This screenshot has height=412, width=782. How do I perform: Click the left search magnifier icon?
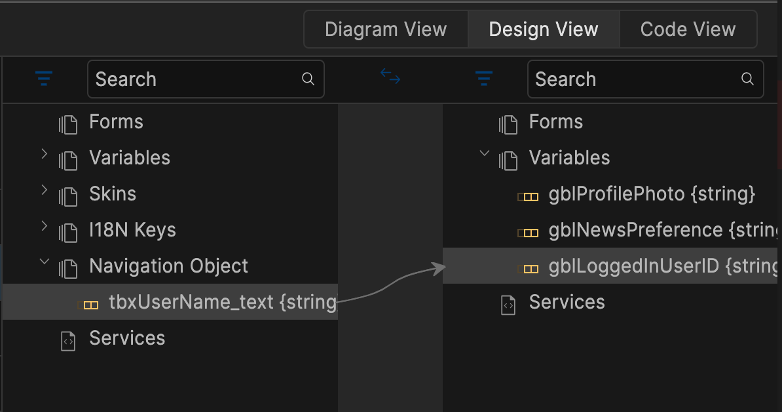pyautogui.click(x=308, y=79)
